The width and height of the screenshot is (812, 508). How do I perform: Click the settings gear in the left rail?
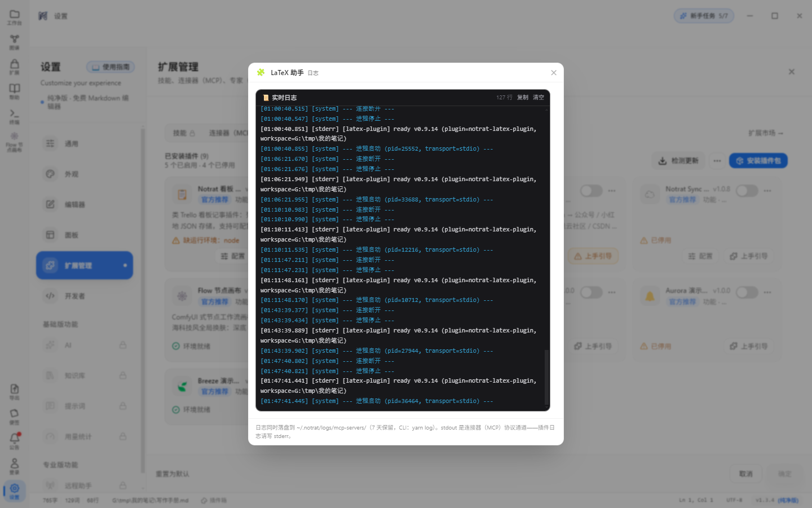click(x=15, y=490)
